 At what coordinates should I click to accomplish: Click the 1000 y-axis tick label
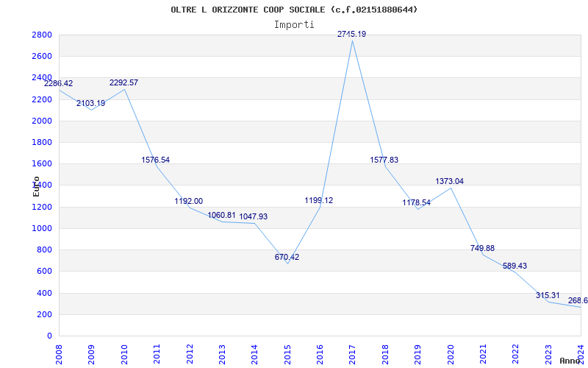42,228
